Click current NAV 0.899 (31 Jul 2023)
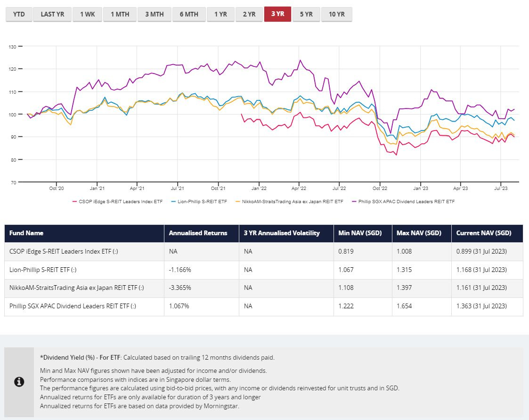This screenshot has height=420, width=529. [x=481, y=252]
